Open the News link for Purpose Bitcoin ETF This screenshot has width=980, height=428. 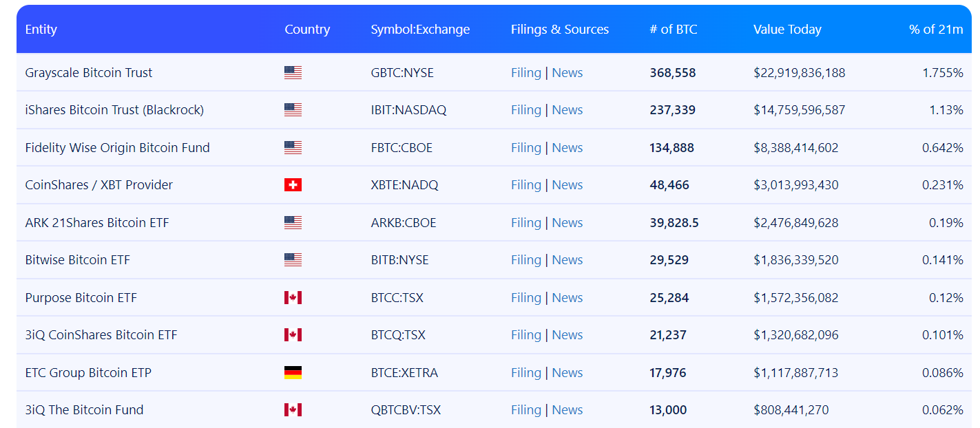click(567, 298)
